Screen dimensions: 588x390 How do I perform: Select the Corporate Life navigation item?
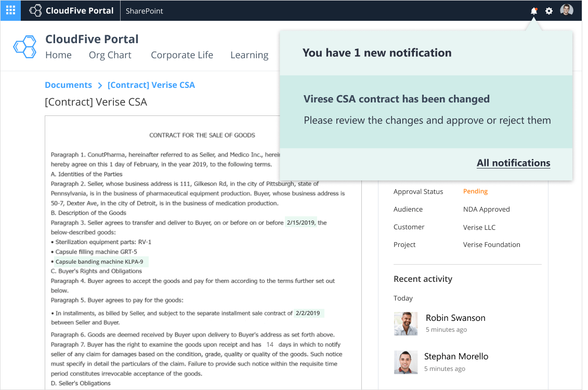[182, 55]
